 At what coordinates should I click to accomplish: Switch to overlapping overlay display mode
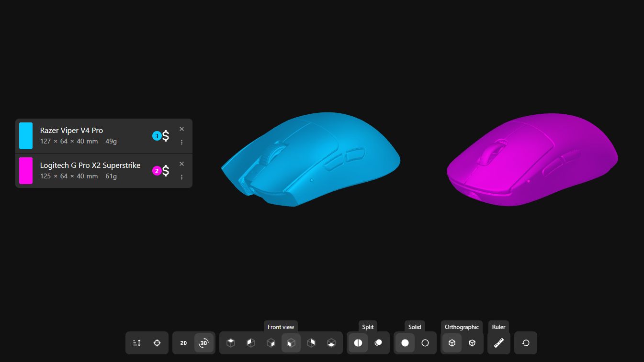pos(378,343)
